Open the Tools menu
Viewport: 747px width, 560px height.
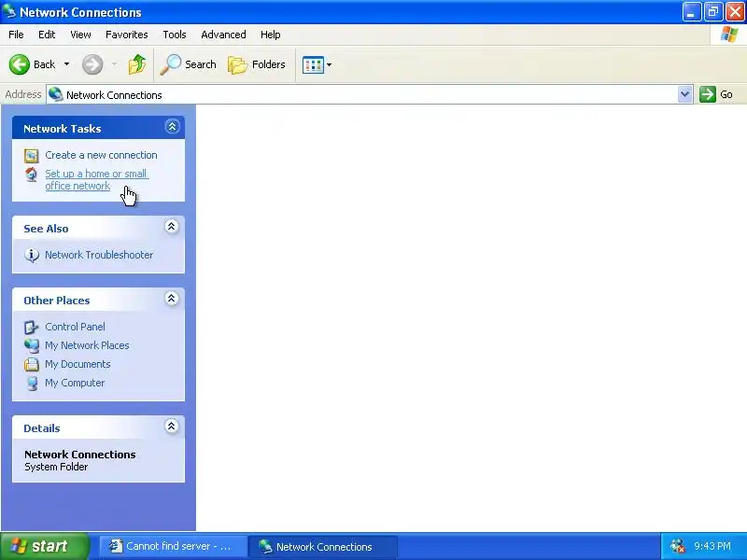click(x=175, y=35)
